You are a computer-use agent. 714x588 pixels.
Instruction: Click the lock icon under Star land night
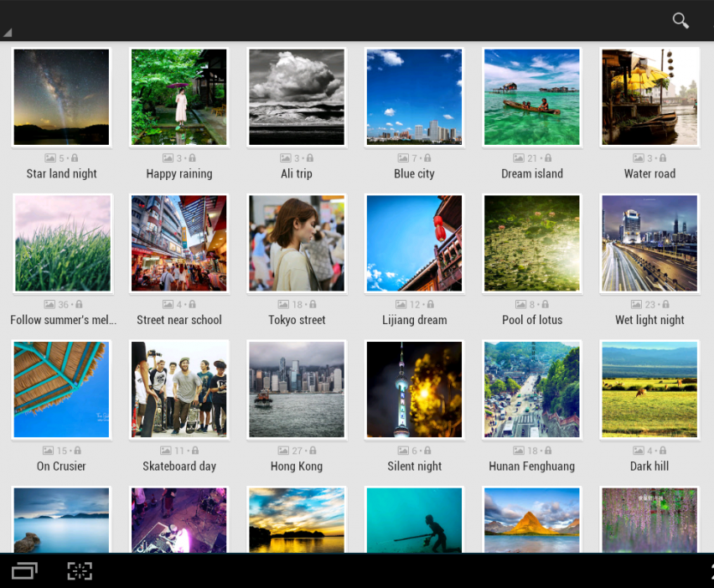tap(75, 158)
